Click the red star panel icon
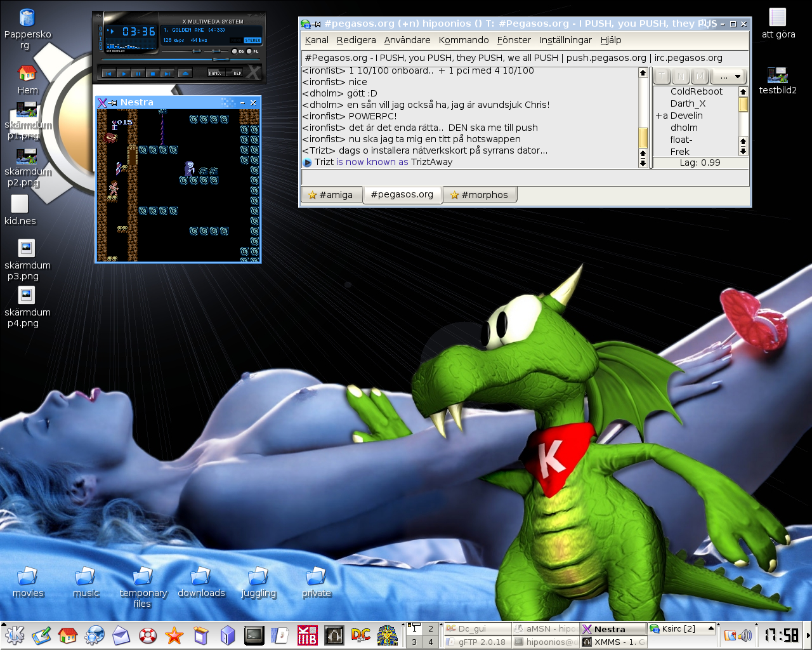The image size is (812, 650). coord(174,635)
